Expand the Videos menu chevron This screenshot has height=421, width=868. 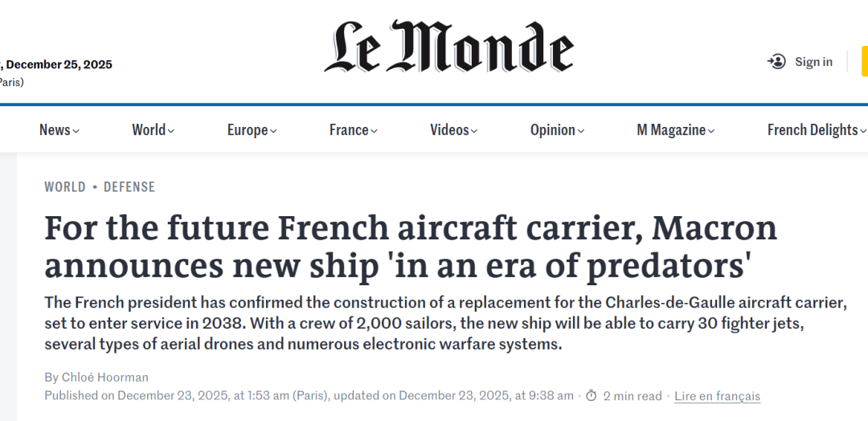click(x=473, y=131)
